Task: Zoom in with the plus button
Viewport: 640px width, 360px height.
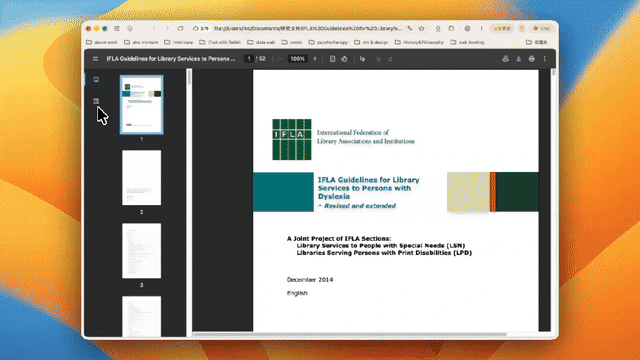Action: (x=315, y=59)
